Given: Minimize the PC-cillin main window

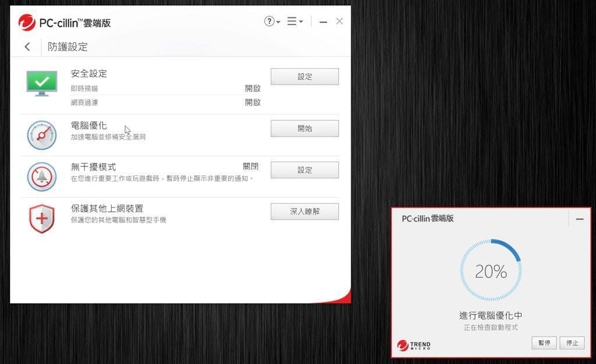Looking at the screenshot, I should [324, 22].
